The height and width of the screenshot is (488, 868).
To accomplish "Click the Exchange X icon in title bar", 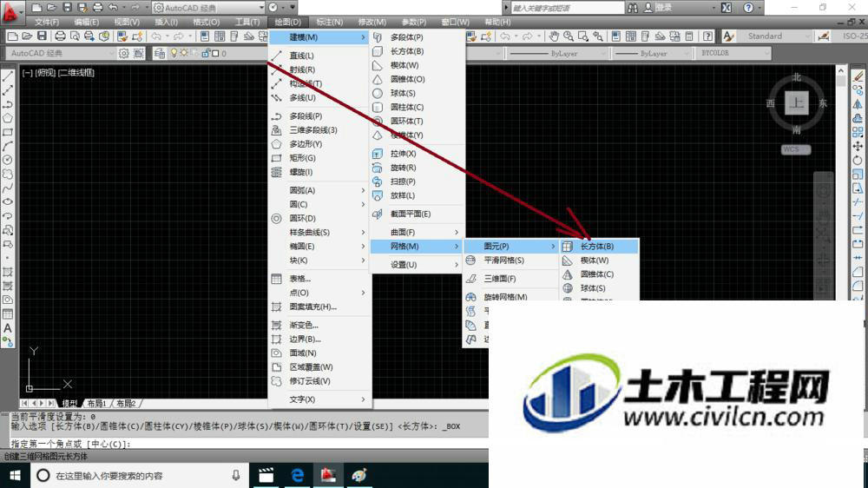I will click(x=727, y=8).
